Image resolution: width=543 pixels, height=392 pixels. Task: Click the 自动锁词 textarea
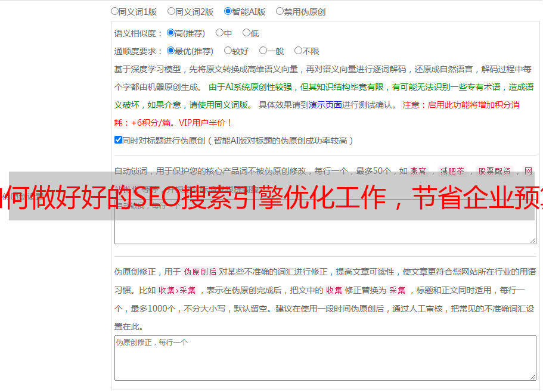[x=325, y=222]
